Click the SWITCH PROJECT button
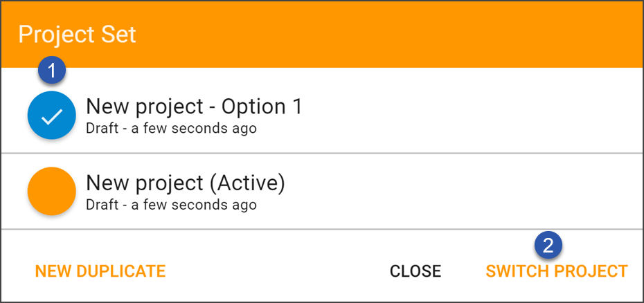 pos(557,271)
